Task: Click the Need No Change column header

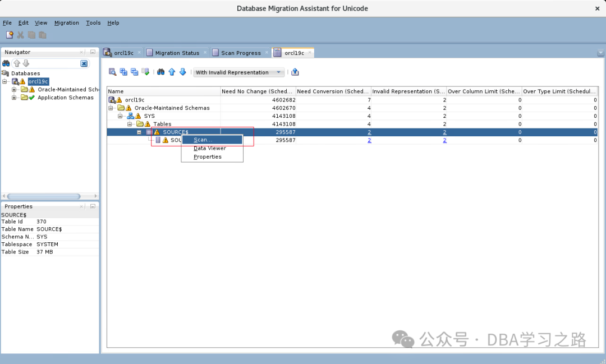Action: click(x=258, y=91)
